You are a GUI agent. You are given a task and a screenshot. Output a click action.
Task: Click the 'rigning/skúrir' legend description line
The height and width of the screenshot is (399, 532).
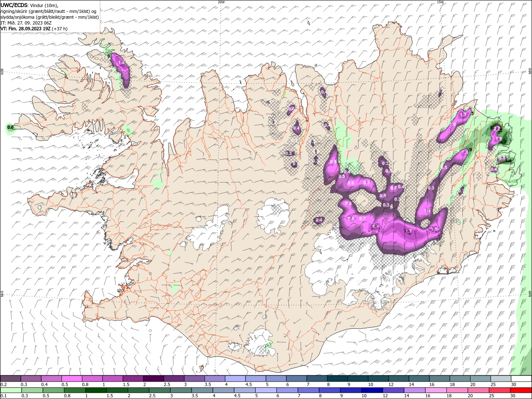pyautogui.click(x=49, y=11)
